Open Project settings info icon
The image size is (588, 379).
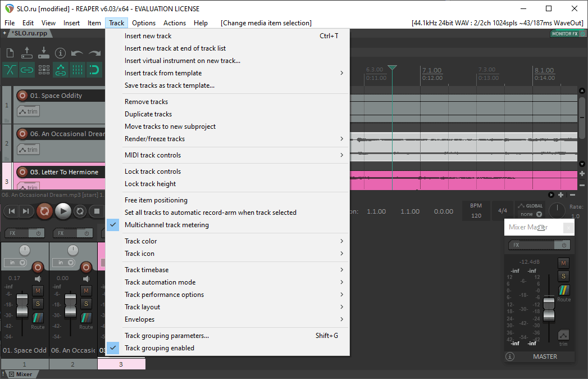[61, 53]
